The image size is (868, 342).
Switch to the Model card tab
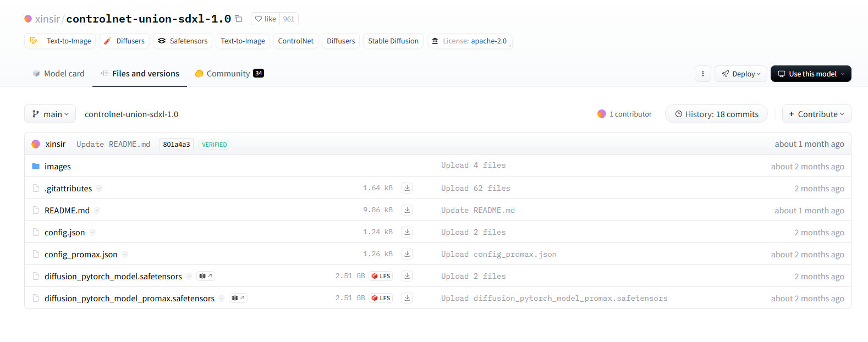point(58,74)
